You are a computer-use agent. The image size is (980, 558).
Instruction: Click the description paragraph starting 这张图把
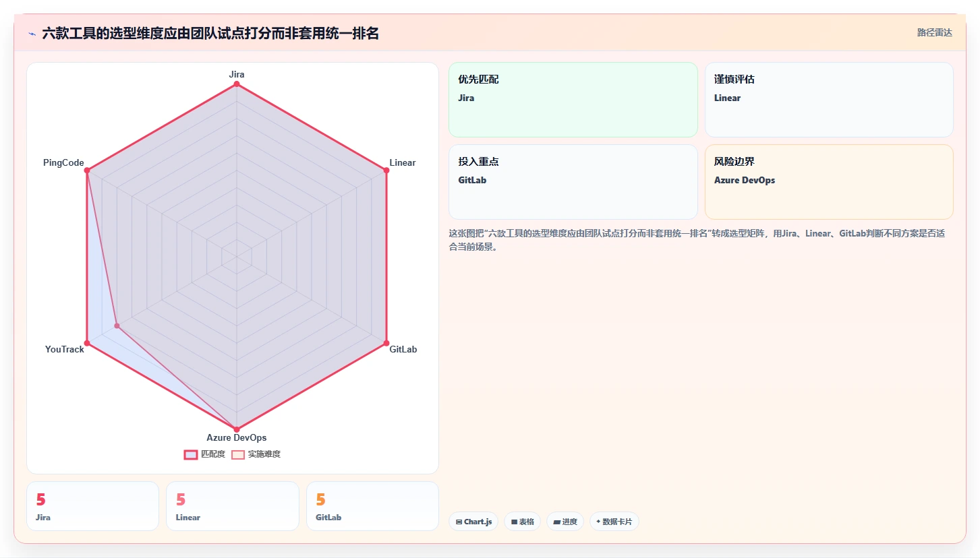pos(697,240)
